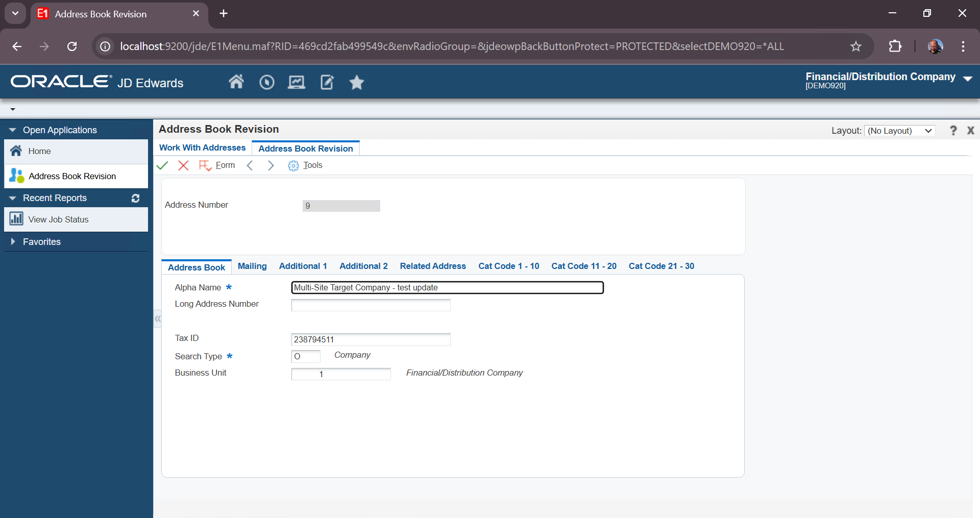The image size is (980, 518).
Task: Expand the Favorites section
Action: pos(13,242)
